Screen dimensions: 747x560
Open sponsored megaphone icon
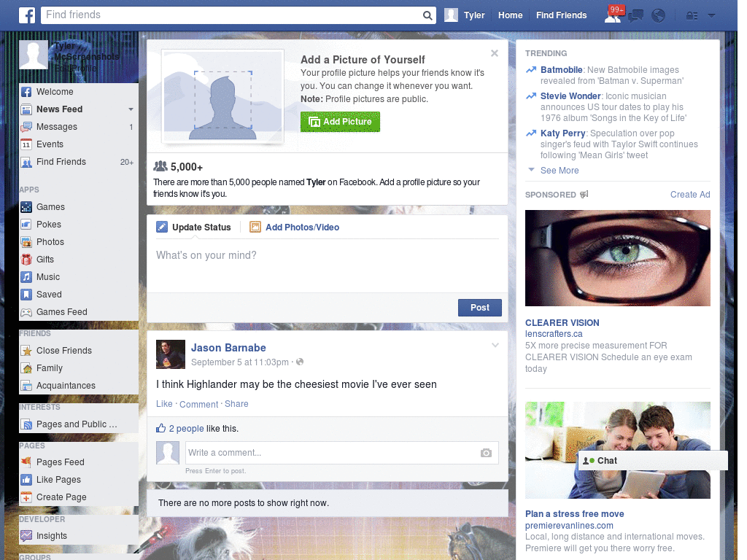click(584, 194)
